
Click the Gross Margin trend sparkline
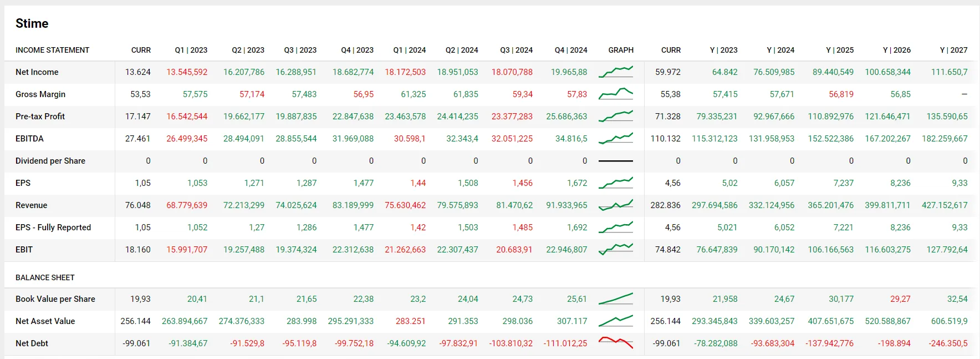click(616, 94)
